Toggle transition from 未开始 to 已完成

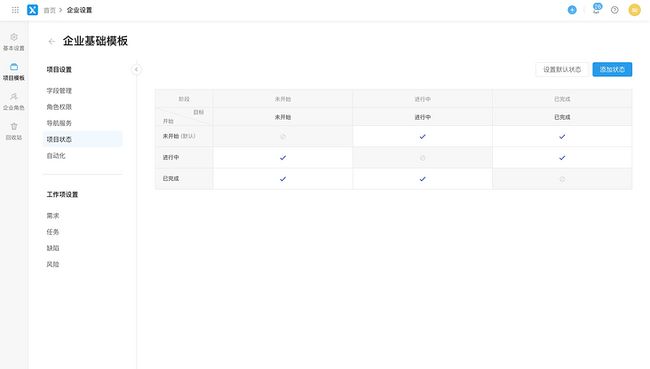click(x=562, y=136)
